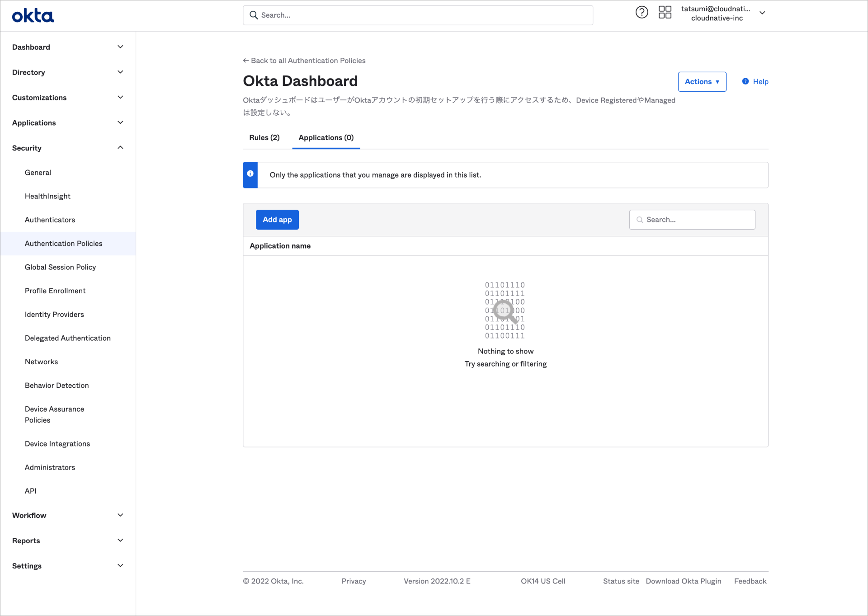
Task: Select the Applications (0) tab
Action: coord(325,137)
